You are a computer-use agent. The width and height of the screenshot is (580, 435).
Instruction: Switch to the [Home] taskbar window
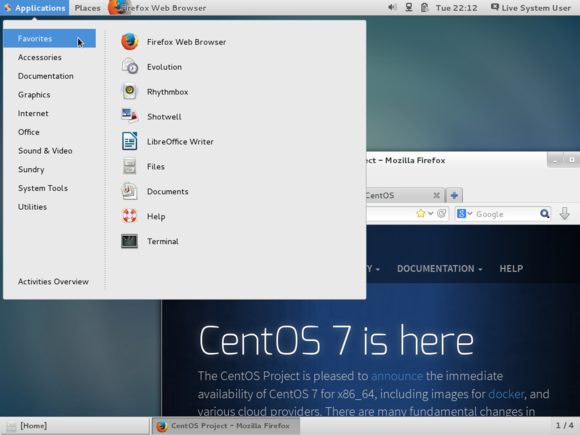pyautogui.click(x=75, y=426)
